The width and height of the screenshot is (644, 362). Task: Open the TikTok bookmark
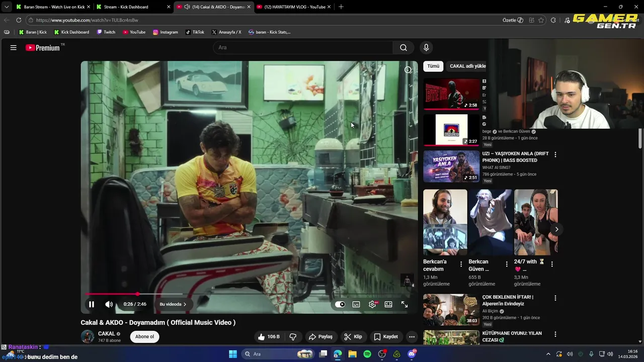pyautogui.click(x=195, y=32)
